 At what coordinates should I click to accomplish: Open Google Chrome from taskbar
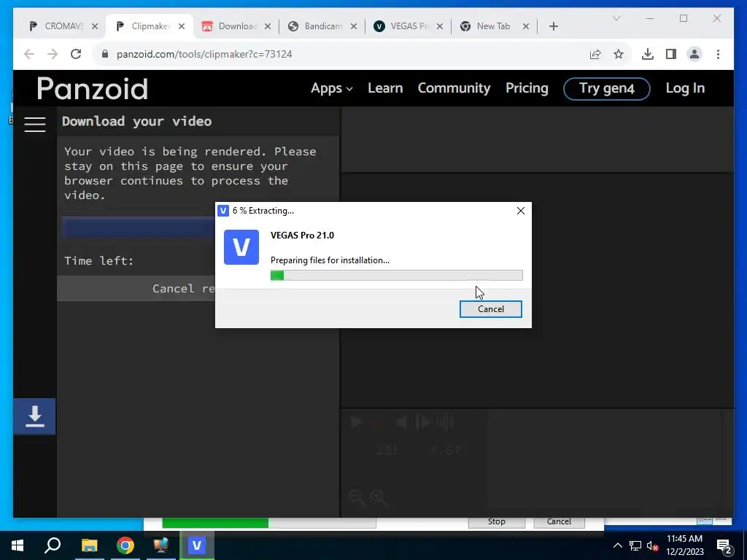(x=125, y=545)
